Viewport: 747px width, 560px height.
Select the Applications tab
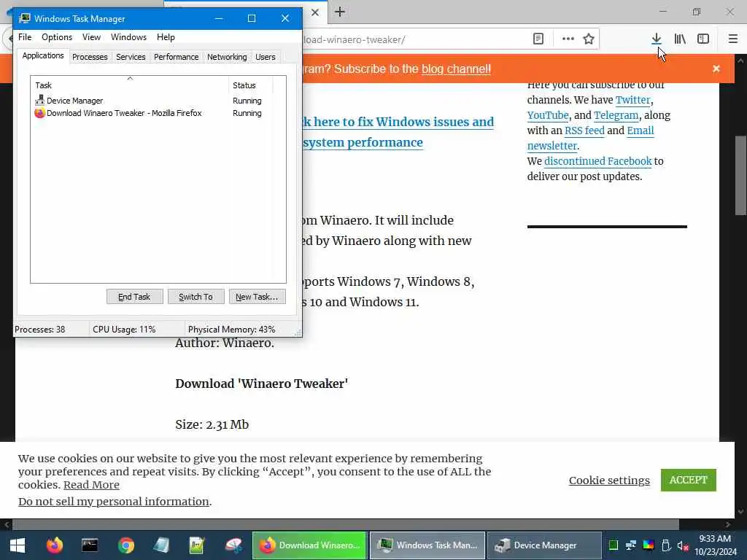[43, 55]
